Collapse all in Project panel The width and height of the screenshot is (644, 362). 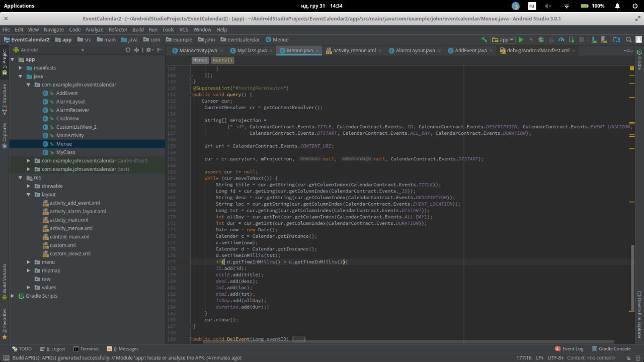[x=136, y=50]
